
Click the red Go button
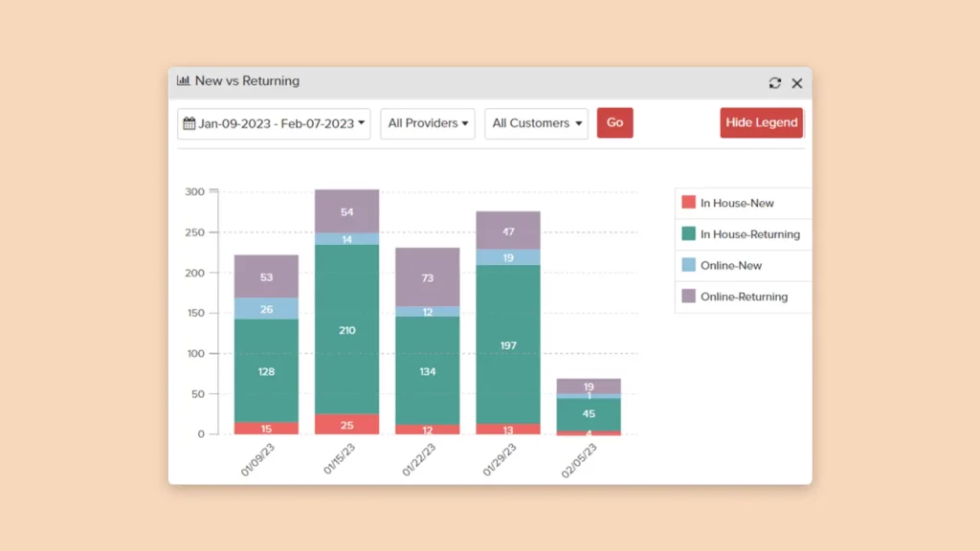coord(615,122)
